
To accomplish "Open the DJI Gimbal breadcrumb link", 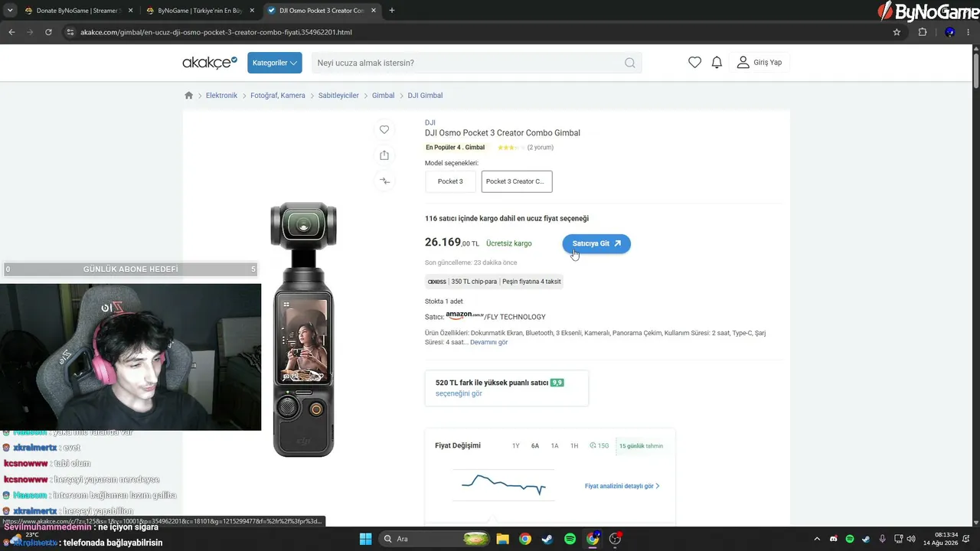I will click(x=425, y=96).
